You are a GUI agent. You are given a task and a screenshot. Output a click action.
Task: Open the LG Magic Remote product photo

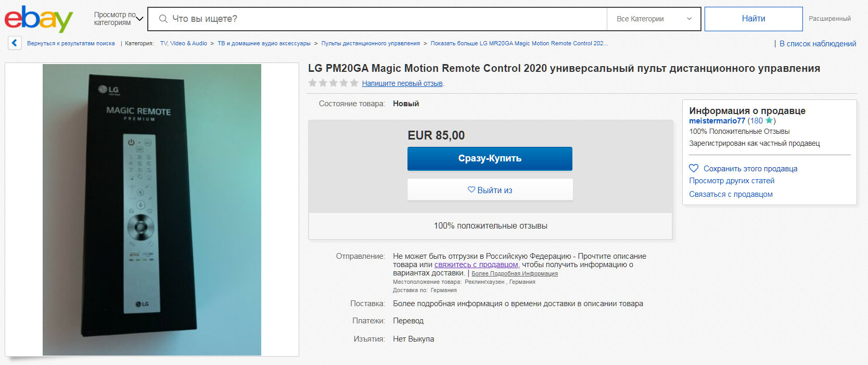point(152,210)
